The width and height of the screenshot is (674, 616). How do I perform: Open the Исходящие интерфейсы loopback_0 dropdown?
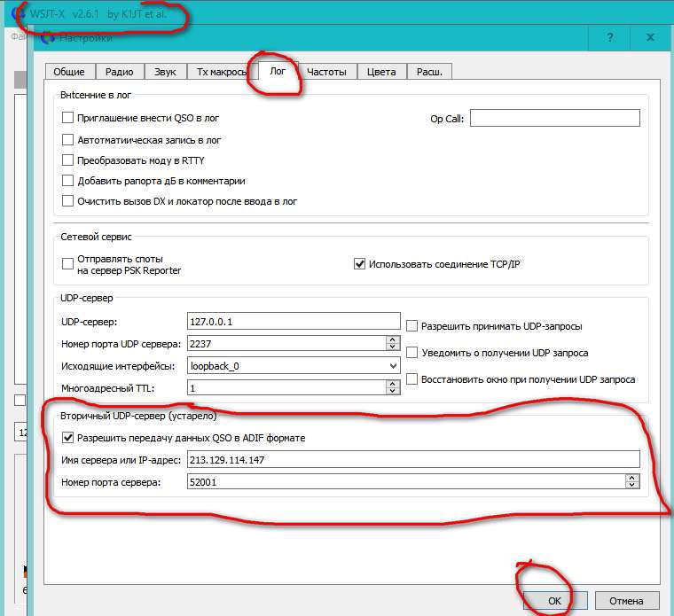(393, 365)
